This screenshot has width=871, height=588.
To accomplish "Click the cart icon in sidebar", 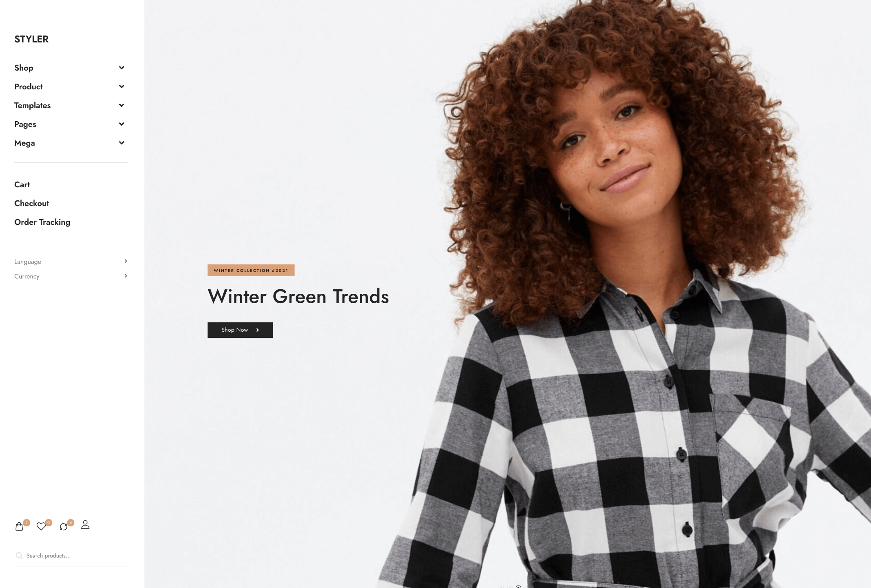I will point(19,526).
